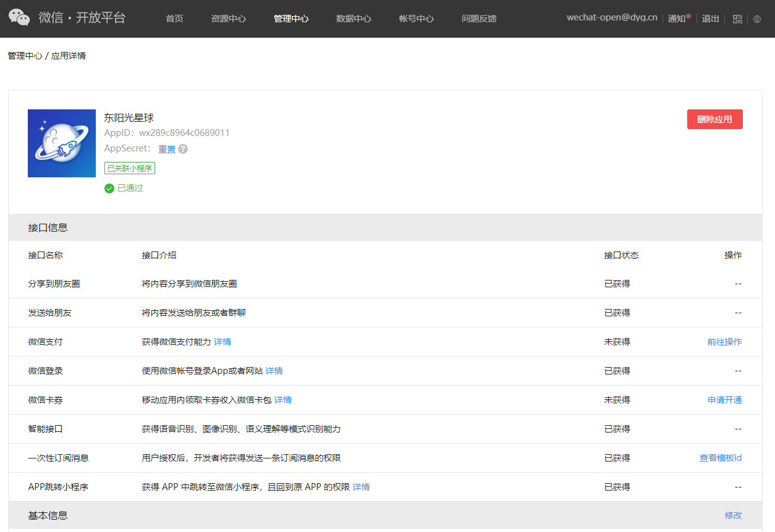Click the WeChat logo icon
The height and width of the screenshot is (532, 775).
click(19, 17)
